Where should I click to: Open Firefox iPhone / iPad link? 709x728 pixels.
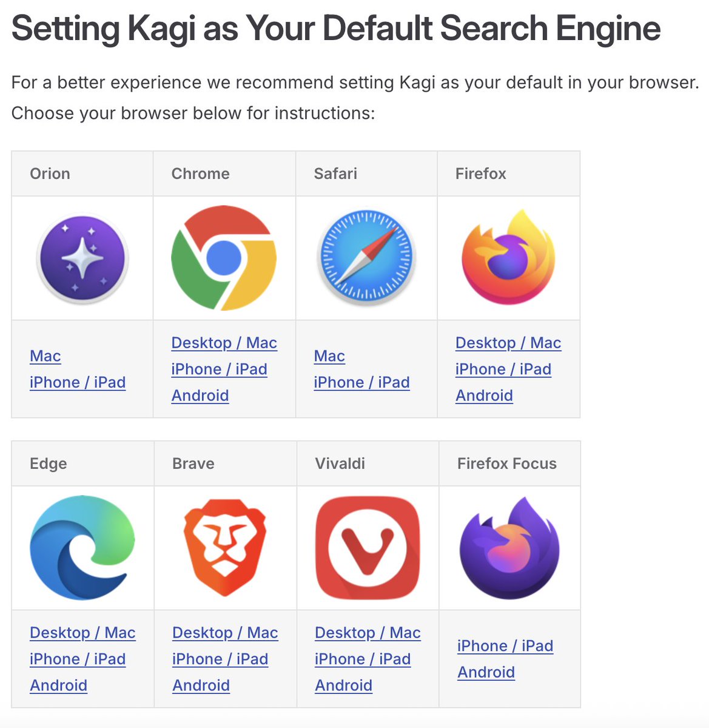click(x=503, y=369)
